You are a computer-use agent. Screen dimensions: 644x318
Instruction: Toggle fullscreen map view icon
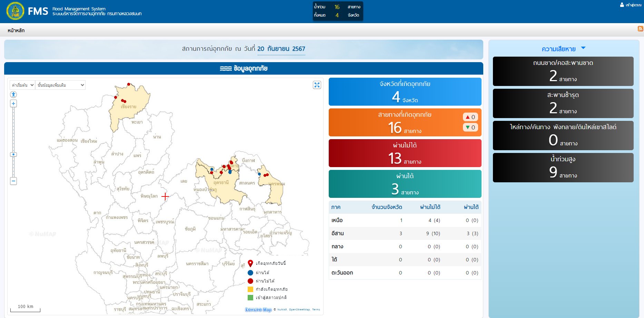click(x=317, y=85)
